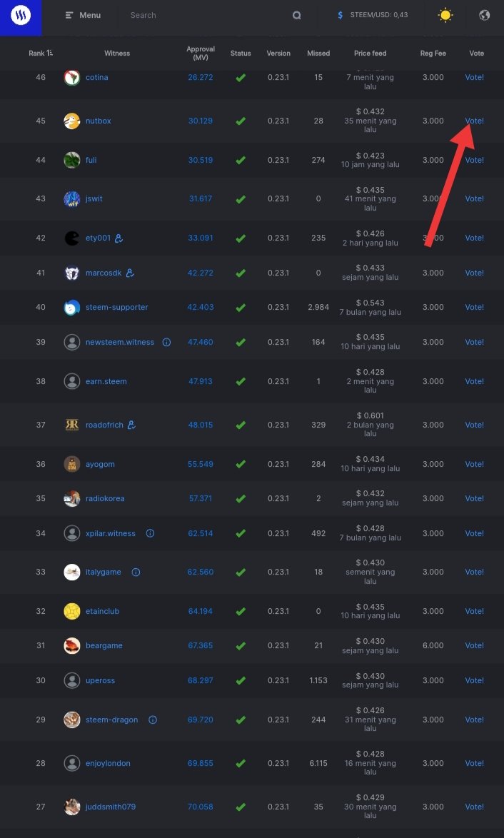
Task: Open approval value 67.365 for beargame
Action: 201,645
